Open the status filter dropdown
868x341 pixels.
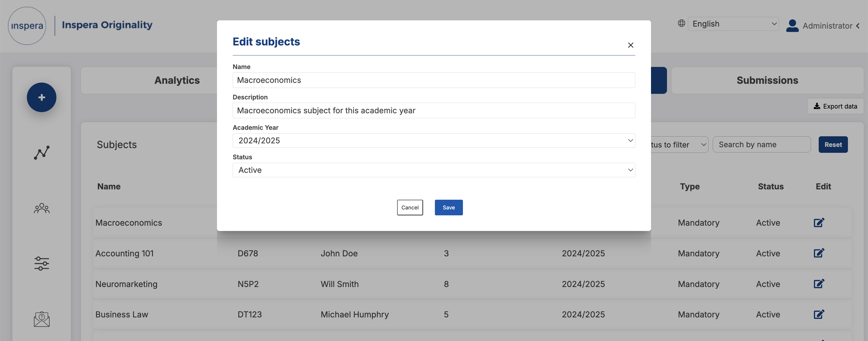point(679,145)
